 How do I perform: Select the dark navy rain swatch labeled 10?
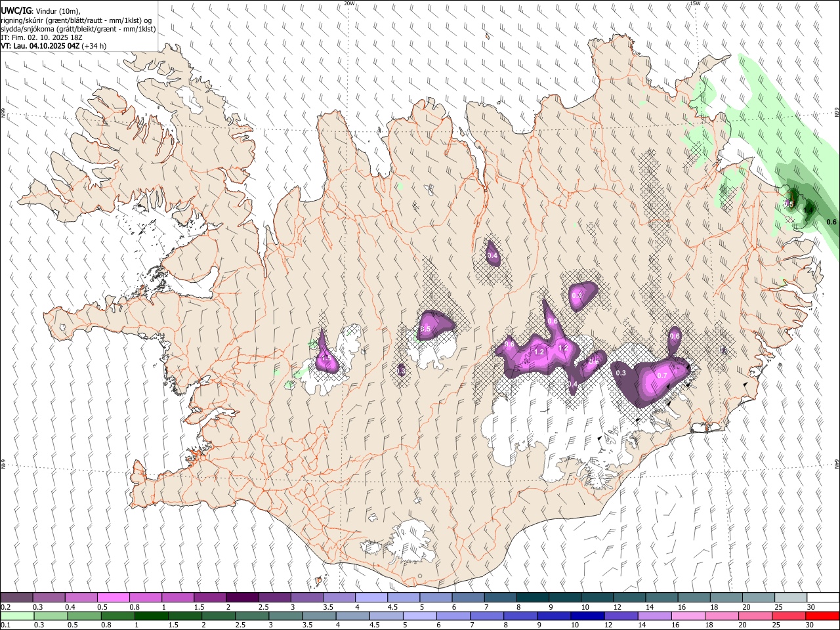pos(587,616)
